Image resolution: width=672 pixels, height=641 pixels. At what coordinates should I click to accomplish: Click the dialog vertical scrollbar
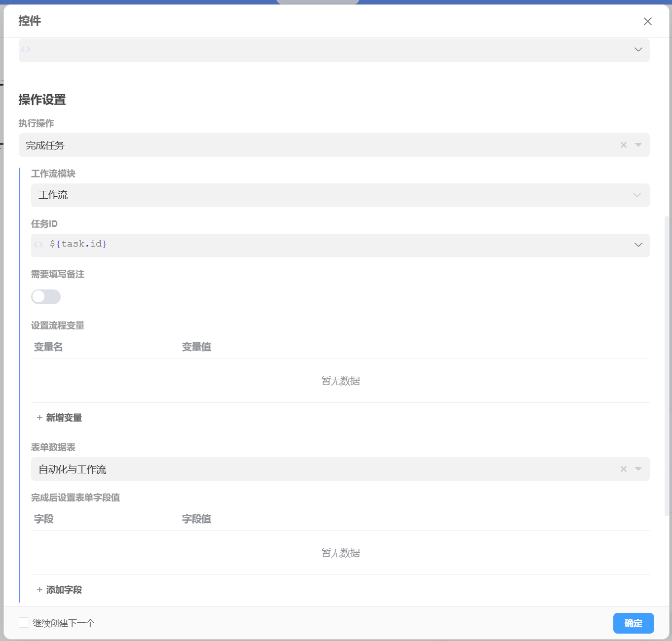pos(667,365)
